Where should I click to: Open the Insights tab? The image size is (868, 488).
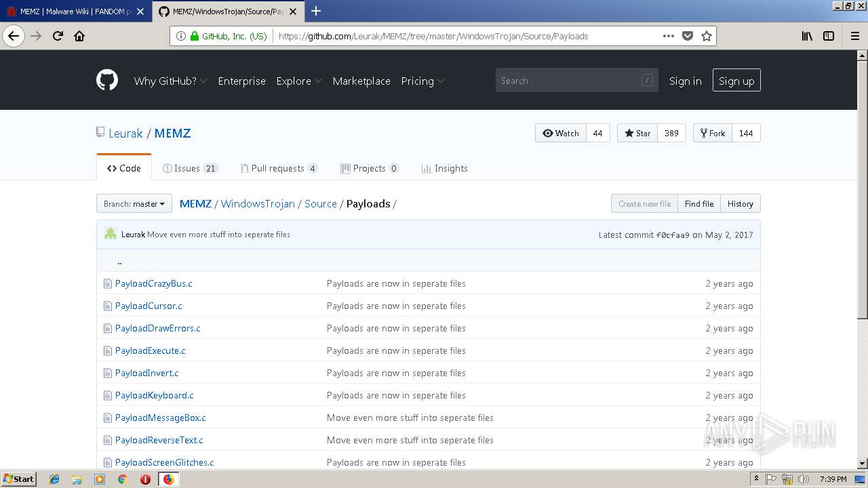coord(445,168)
